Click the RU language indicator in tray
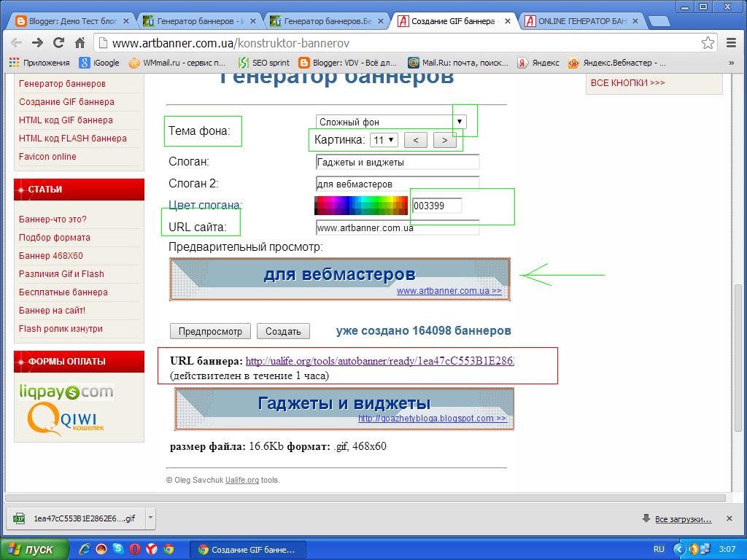The height and width of the screenshot is (560, 747). (659, 549)
